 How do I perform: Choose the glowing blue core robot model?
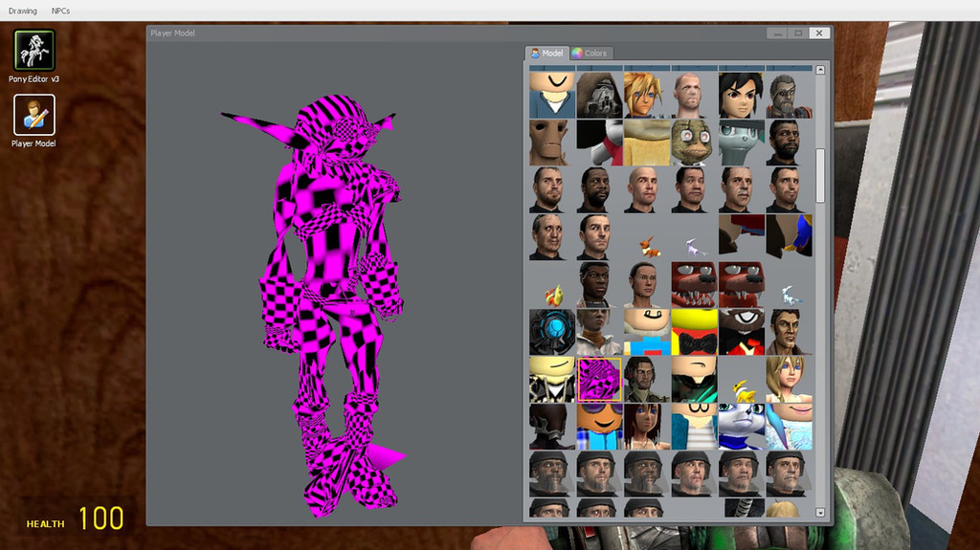(x=552, y=332)
